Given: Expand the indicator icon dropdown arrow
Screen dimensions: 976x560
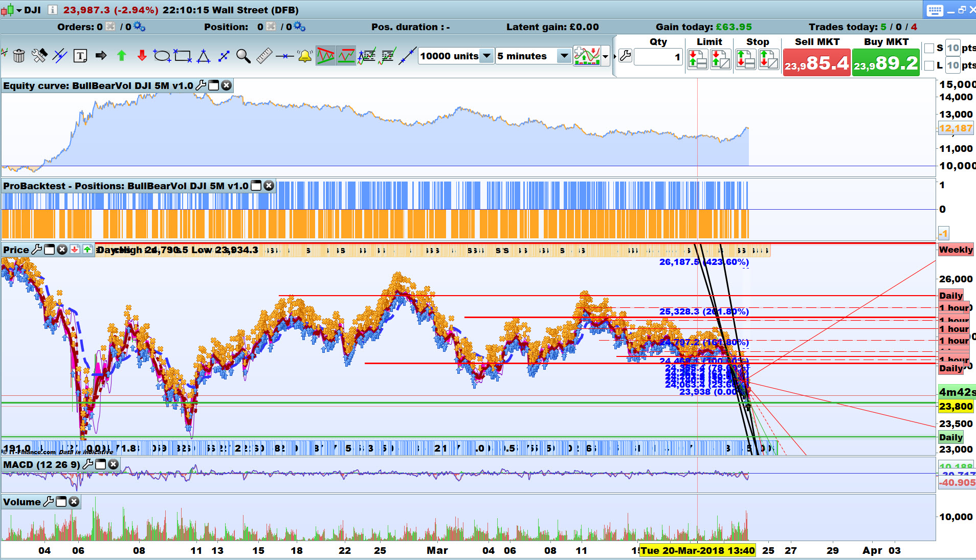Looking at the screenshot, I should [x=606, y=56].
